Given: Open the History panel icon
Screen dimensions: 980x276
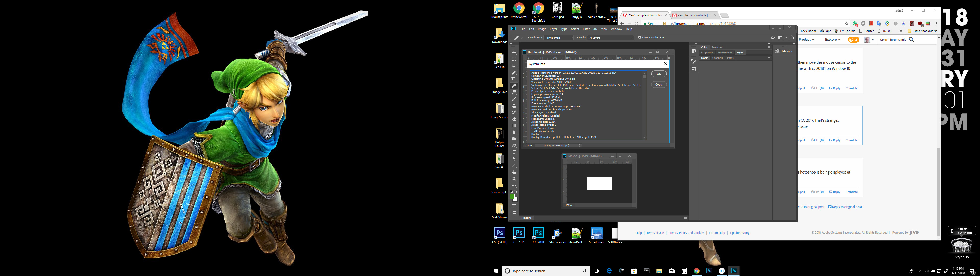Looking at the screenshot, I should point(694,51).
